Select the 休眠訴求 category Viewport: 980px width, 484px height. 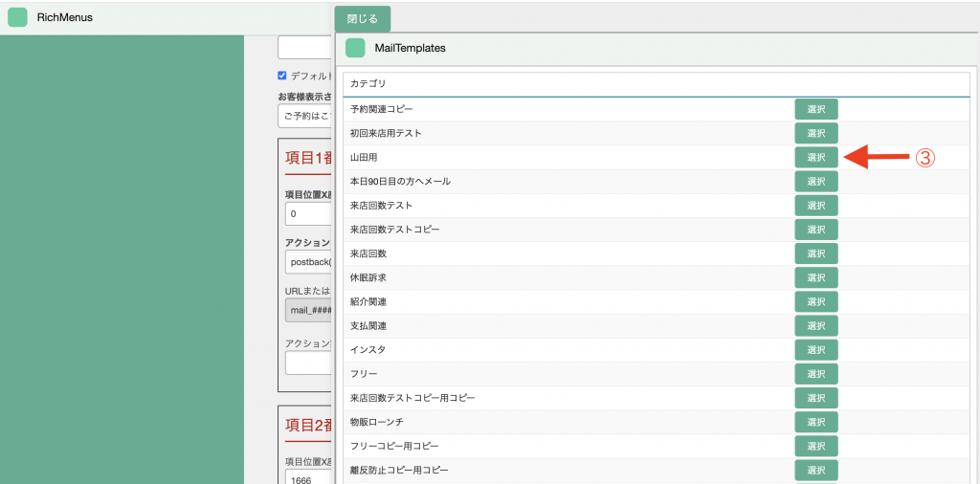[816, 277]
